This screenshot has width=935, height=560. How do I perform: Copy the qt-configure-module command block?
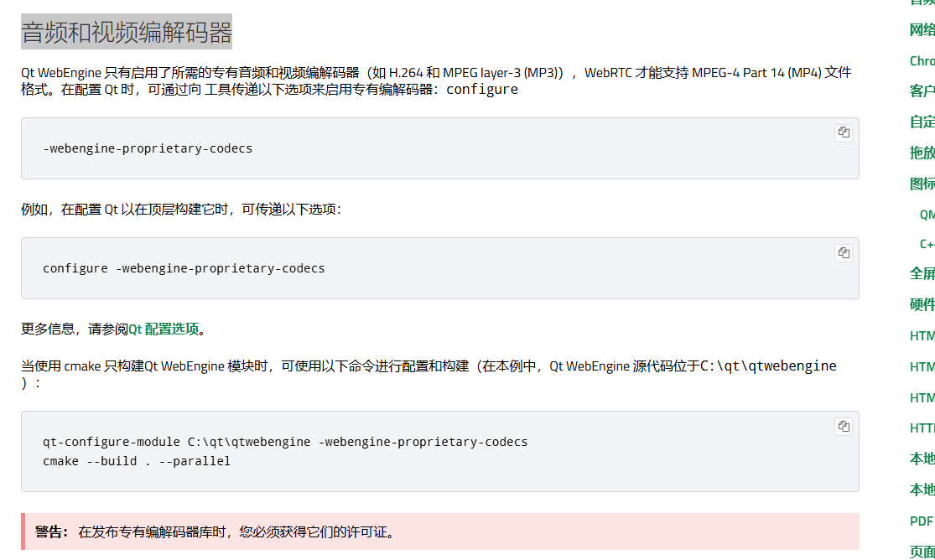click(843, 427)
